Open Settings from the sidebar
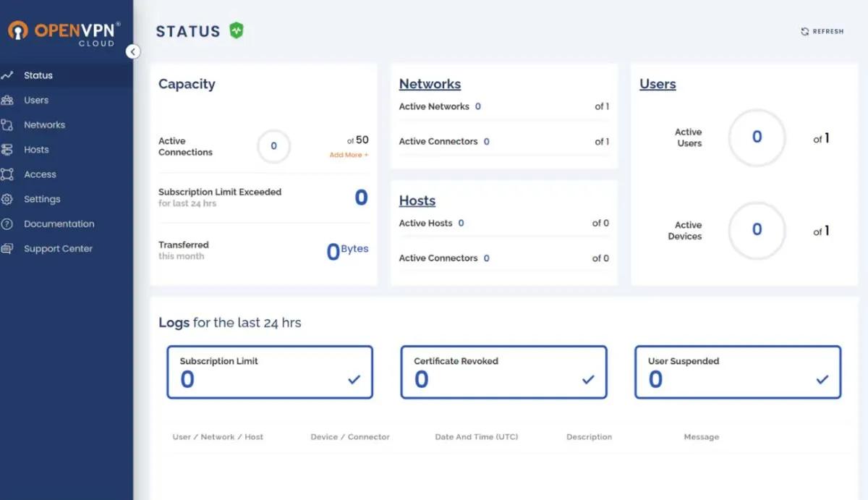This screenshot has height=500, width=868. [x=67, y=199]
